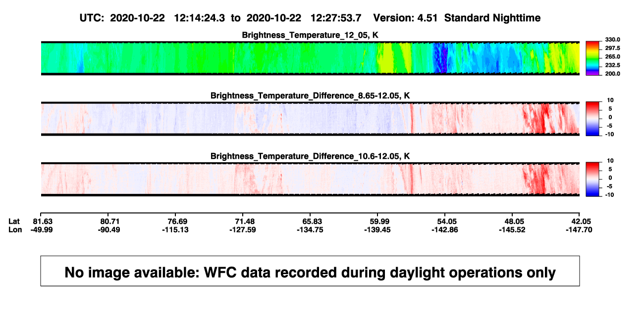Image resolution: width=644 pixels, height=330 pixels.
Task: Select the 10.6-12.05 difference blue-red colorbar
Action: point(592,179)
